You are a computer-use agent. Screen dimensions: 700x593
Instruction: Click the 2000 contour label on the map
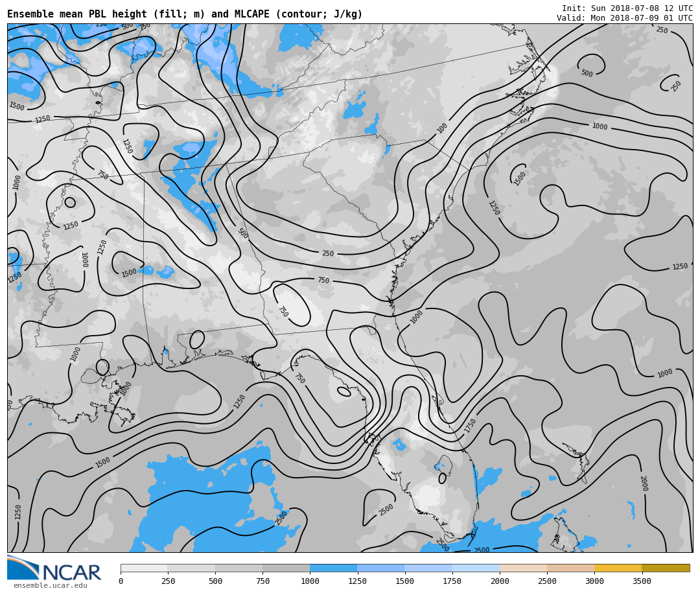click(x=643, y=483)
